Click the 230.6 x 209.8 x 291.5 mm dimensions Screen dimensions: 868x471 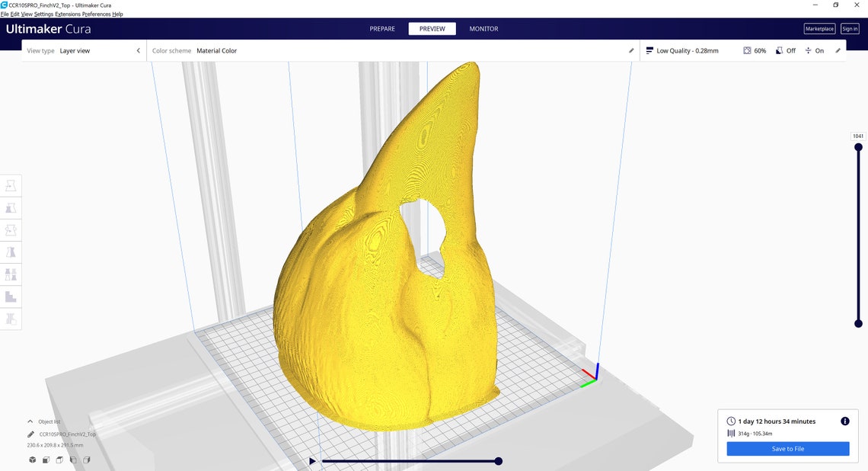(x=55, y=445)
